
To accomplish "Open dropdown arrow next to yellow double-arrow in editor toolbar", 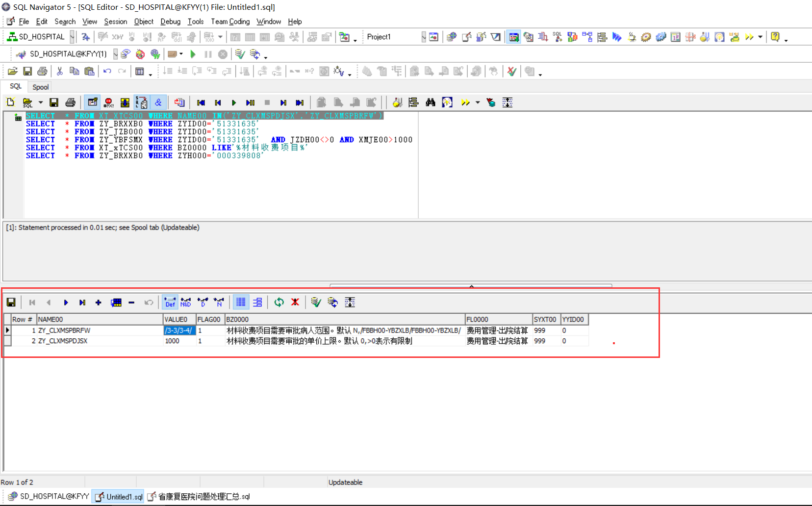I will (x=478, y=102).
